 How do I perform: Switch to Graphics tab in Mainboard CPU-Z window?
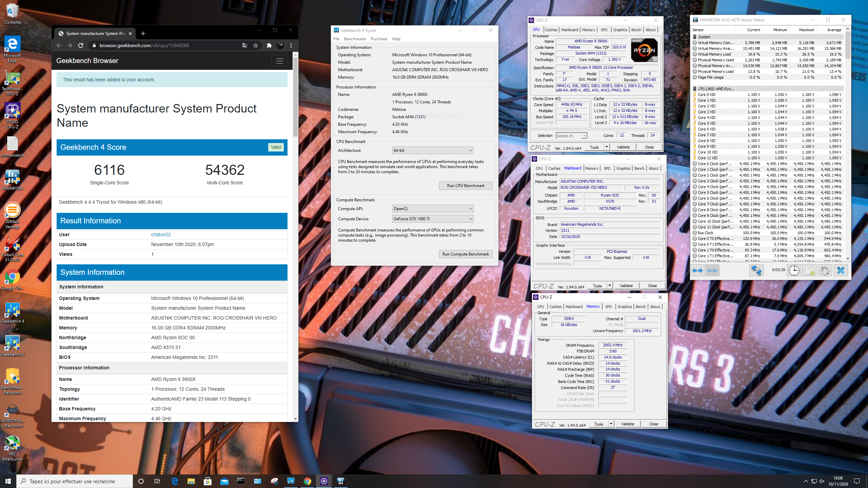click(623, 168)
